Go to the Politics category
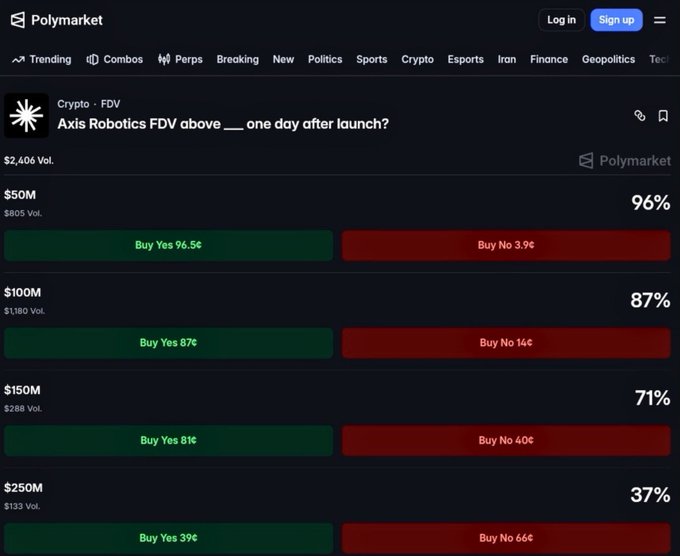Image resolution: width=680 pixels, height=556 pixels. pos(325,59)
